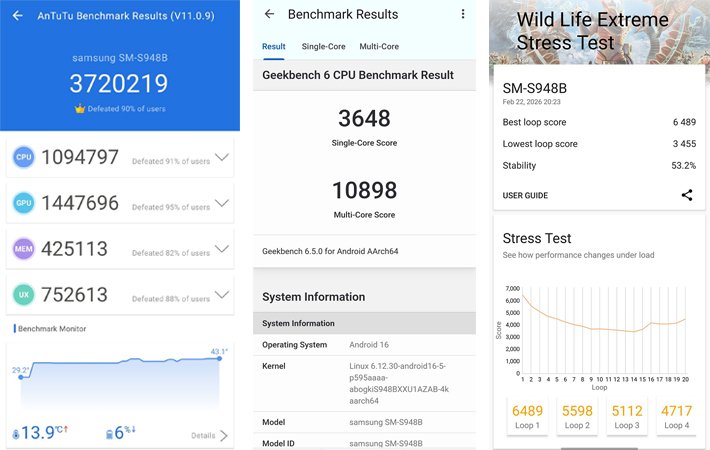Tap the Single-Core Score 3648
This screenshot has height=450, width=710.
(364, 119)
